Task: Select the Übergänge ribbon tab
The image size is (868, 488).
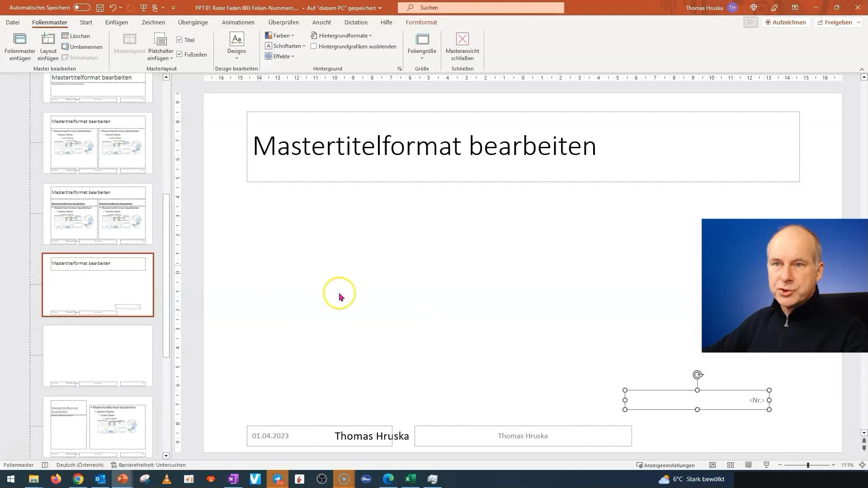Action: point(193,22)
